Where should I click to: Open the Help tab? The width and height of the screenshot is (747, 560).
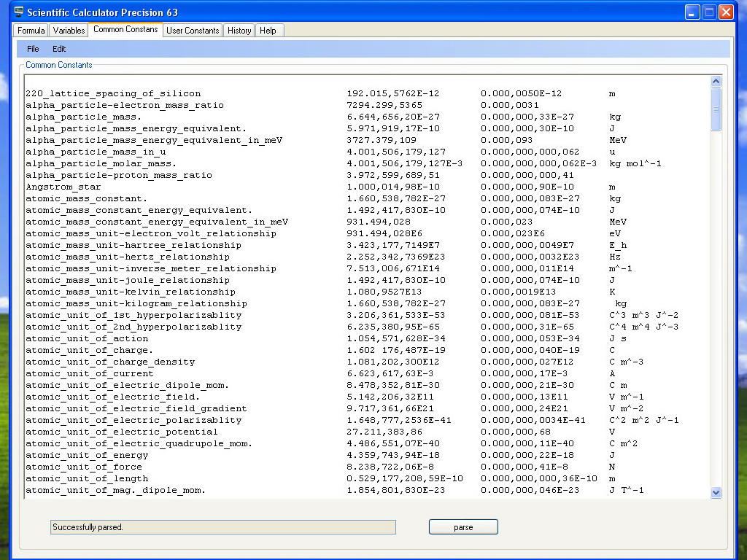[x=268, y=31]
